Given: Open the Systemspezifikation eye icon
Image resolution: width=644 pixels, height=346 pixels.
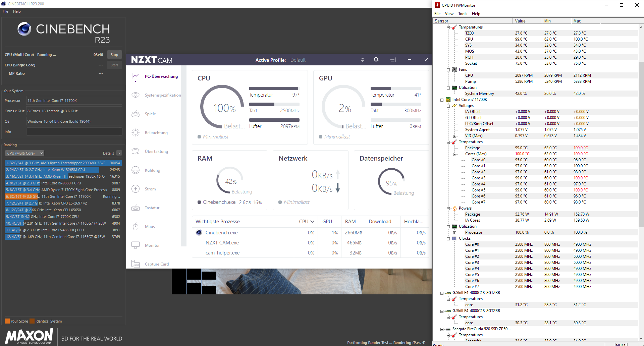Looking at the screenshot, I should 136,95.
